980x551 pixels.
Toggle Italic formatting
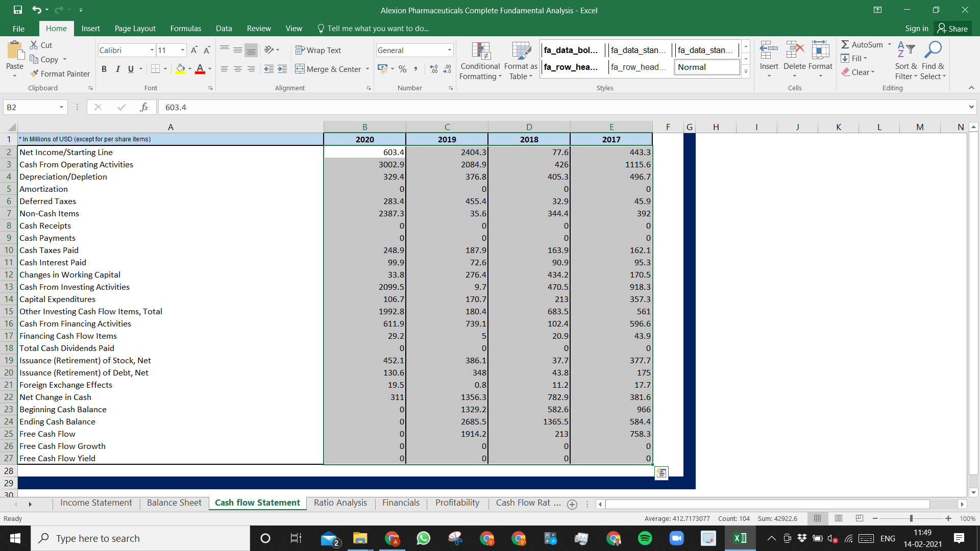click(x=117, y=68)
